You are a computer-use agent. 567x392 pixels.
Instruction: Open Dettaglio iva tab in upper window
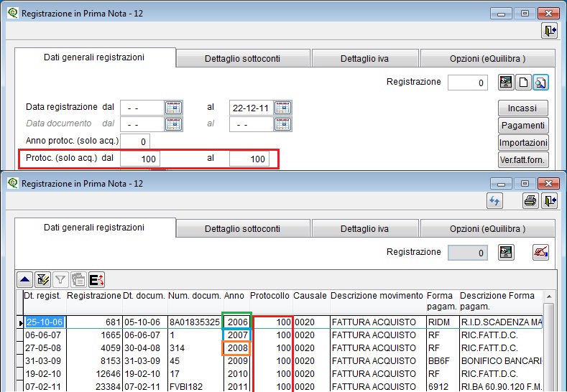point(365,59)
